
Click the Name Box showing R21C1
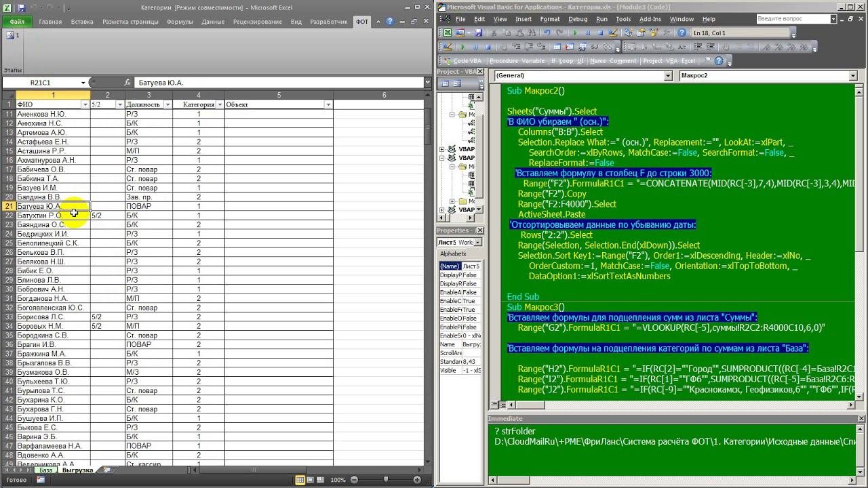tap(41, 83)
